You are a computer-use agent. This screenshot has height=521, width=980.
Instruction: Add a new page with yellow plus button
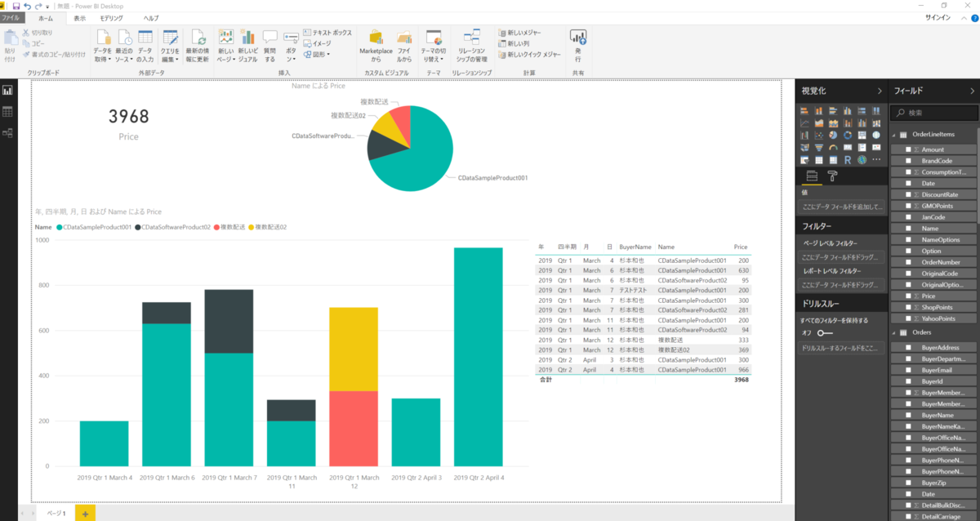85,513
